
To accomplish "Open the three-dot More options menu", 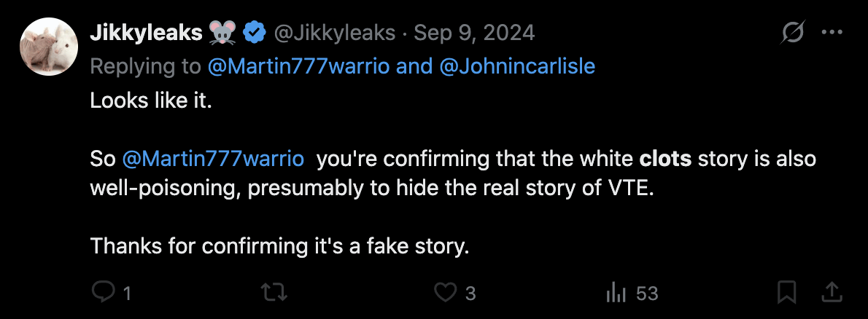I will pyautogui.click(x=832, y=33).
